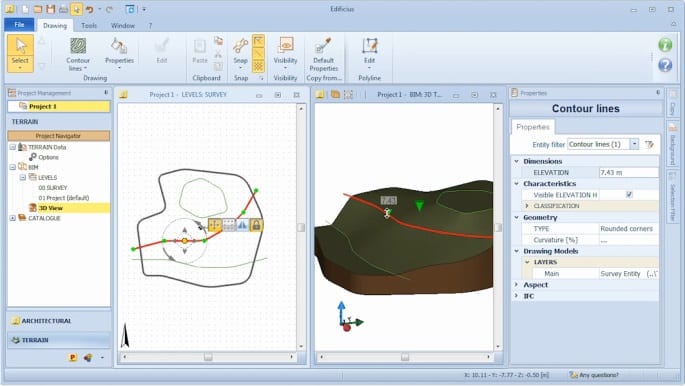Expand the IFC section

(x=516, y=296)
